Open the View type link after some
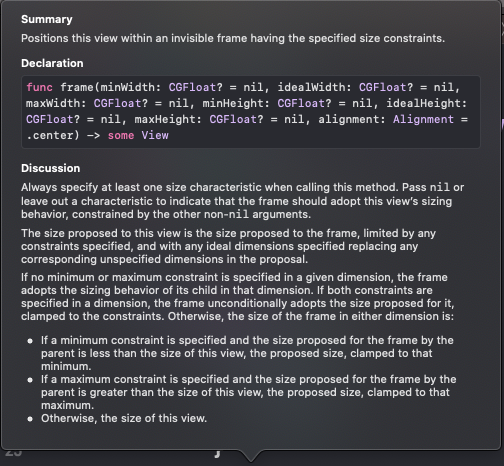Viewport: 504px width, 466px height. (x=155, y=135)
